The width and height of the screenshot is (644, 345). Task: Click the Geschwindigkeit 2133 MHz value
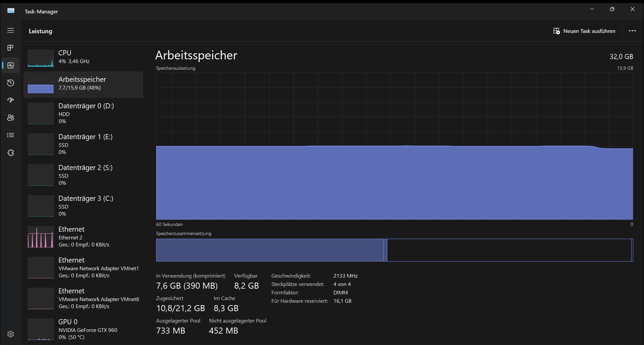(x=345, y=276)
